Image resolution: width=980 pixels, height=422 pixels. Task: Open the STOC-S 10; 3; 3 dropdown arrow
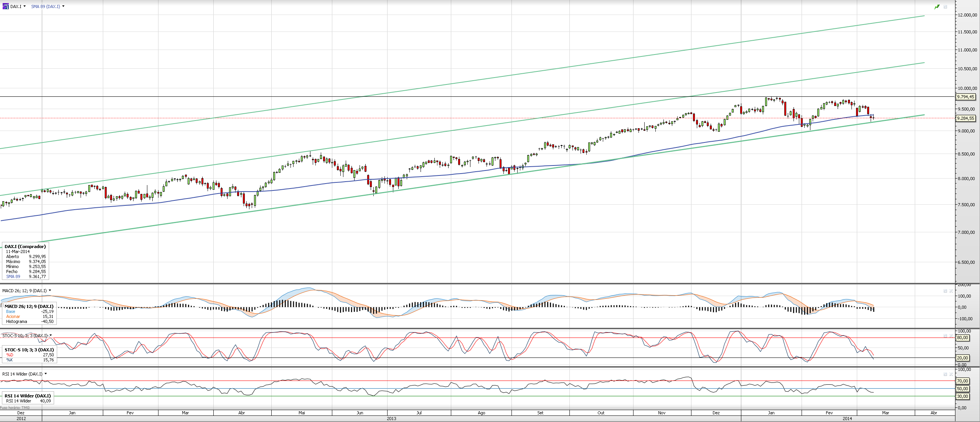[x=51, y=336]
